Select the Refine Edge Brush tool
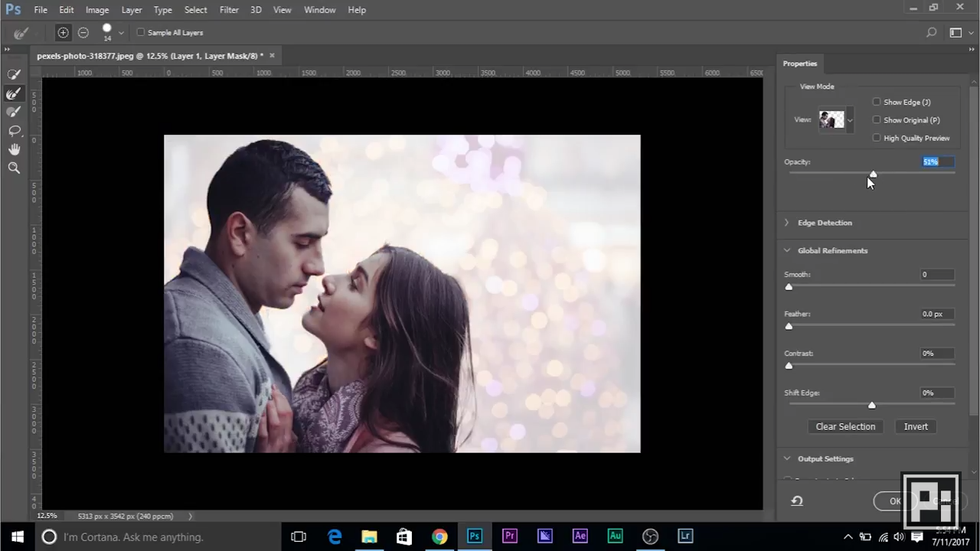980x551 pixels. 14,93
